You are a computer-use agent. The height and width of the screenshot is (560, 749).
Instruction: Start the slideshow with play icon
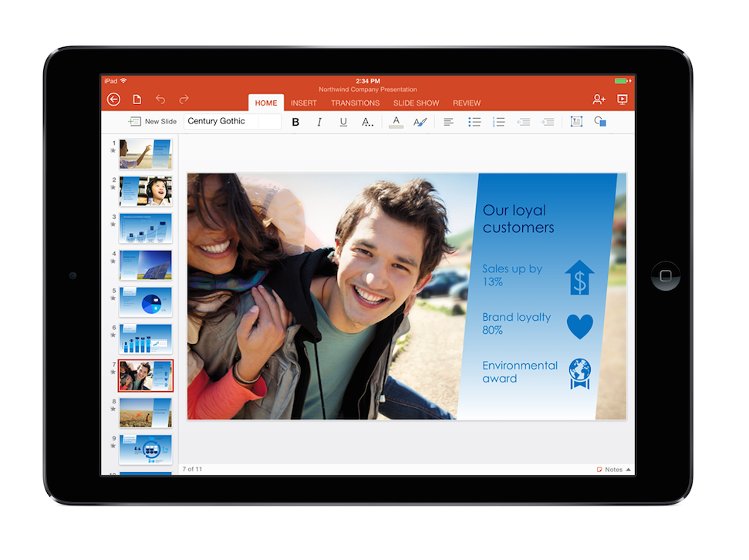622,100
